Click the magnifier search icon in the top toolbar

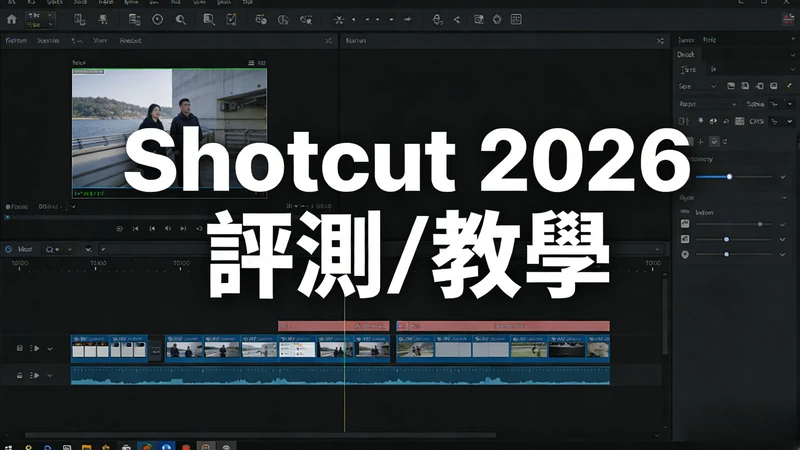pos(181,19)
